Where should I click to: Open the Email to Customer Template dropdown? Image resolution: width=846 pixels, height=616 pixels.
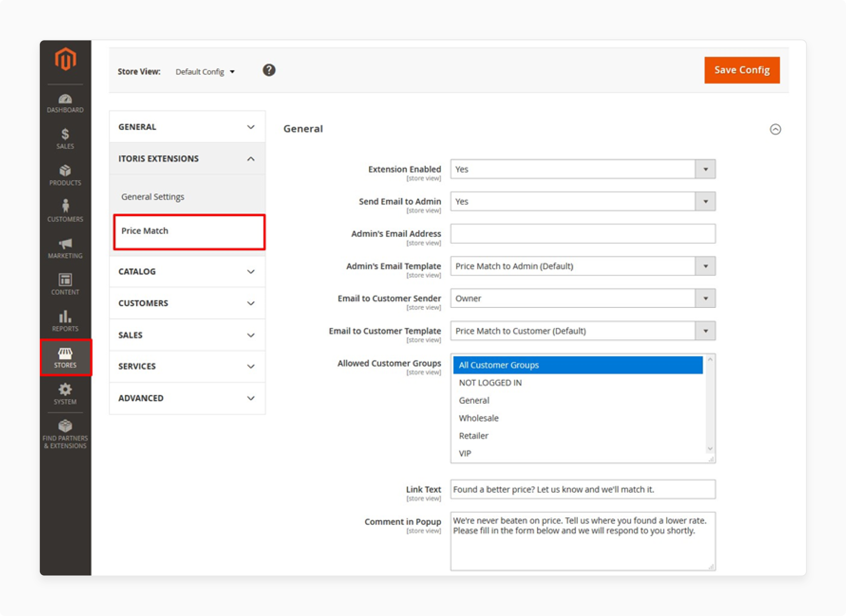point(583,331)
